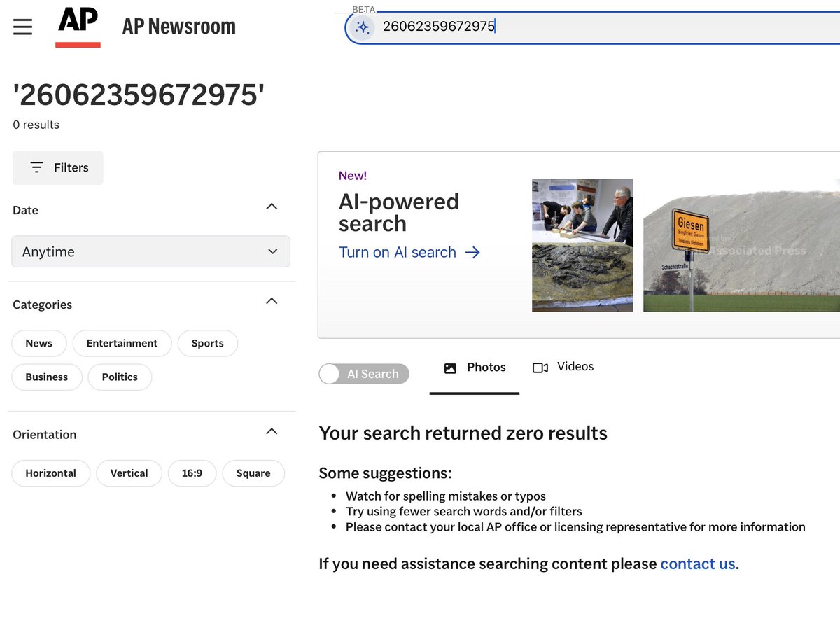Click the '26062359672975' results heading

tap(139, 95)
